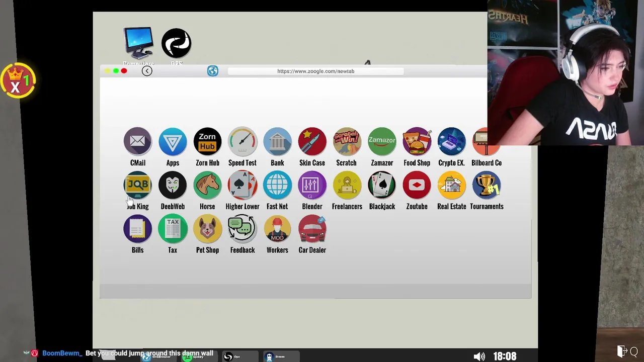
Task: Open the Tournaments trophy icon
Action: point(486,185)
